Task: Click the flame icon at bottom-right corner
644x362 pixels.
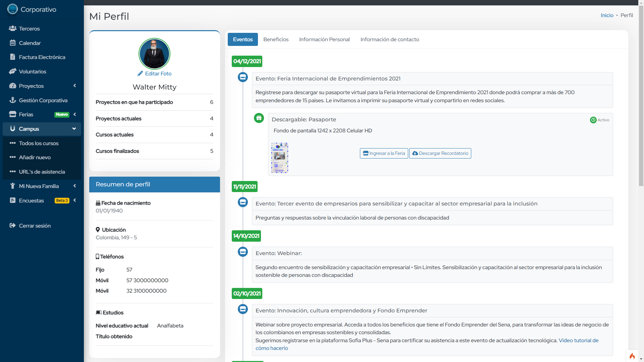Action: (632, 356)
